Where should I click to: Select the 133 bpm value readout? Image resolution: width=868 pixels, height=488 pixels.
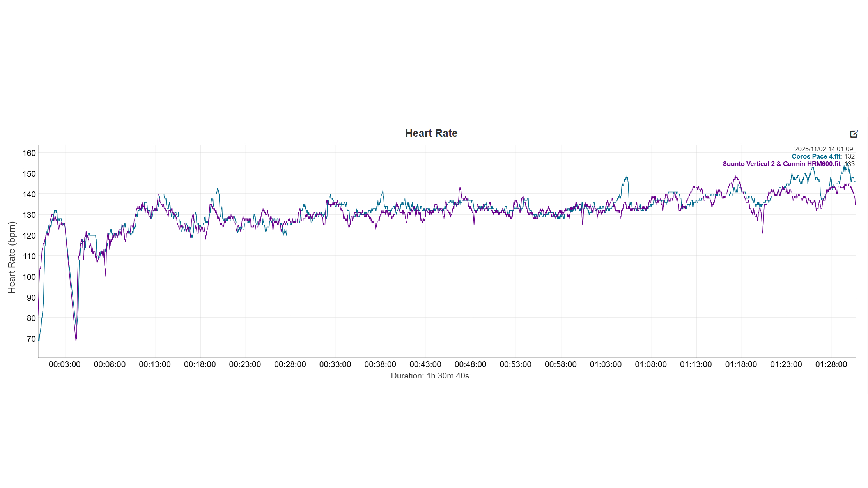850,164
